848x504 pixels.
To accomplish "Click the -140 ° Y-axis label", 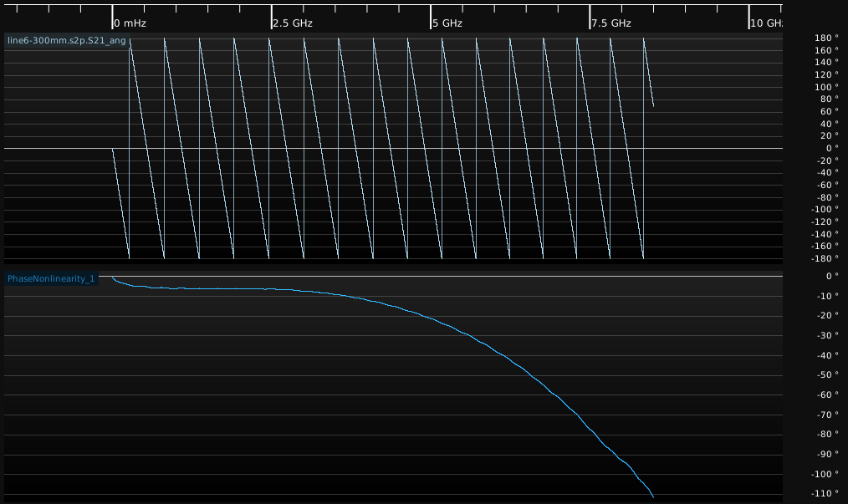I will point(825,234).
